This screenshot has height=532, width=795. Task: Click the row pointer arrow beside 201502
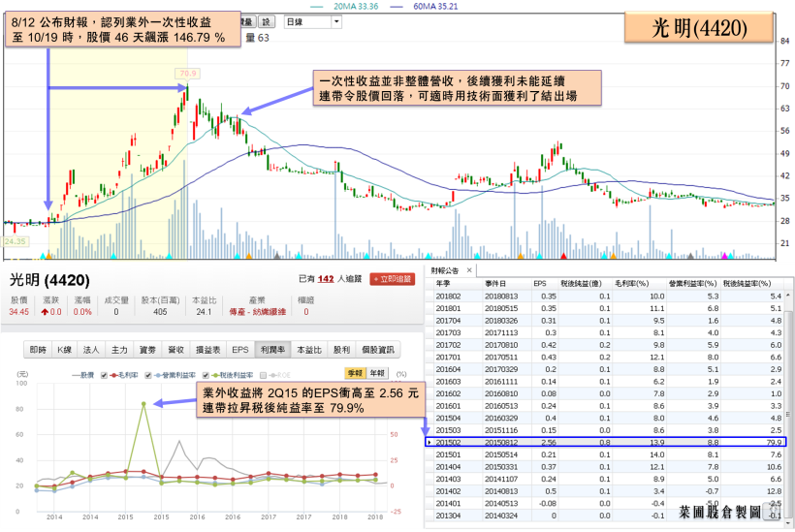click(x=429, y=442)
